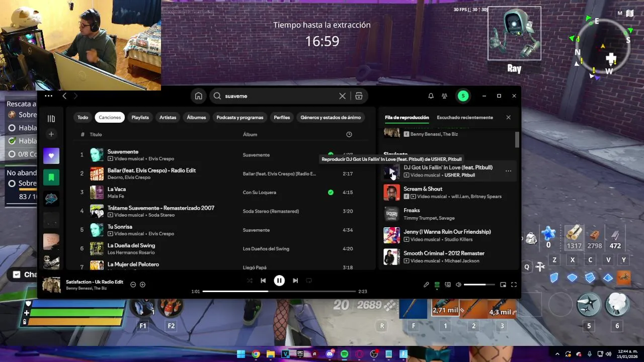Play DJ Got Us Fallin' In Love
This screenshot has height=362, width=644.
pyautogui.click(x=392, y=171)
